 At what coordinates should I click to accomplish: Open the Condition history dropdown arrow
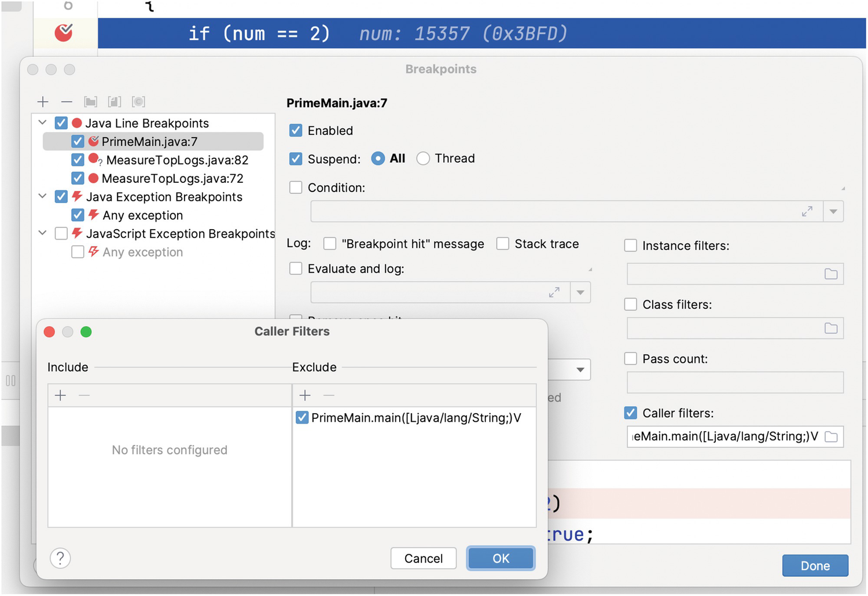833,212
